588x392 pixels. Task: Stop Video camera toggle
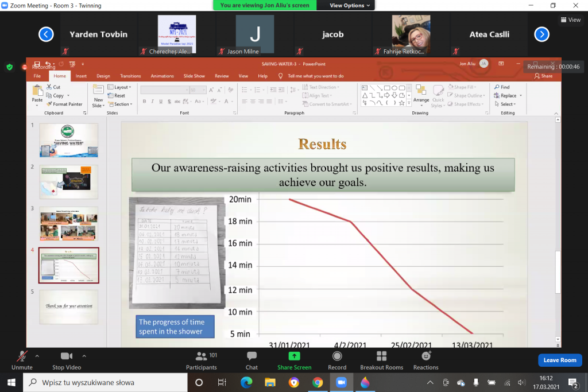pyautogui.click(x=66, y=360)
